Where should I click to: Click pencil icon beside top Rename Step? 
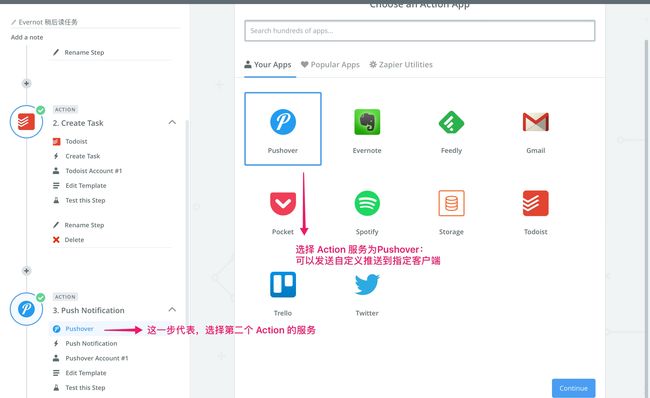(x=56, y=52)
